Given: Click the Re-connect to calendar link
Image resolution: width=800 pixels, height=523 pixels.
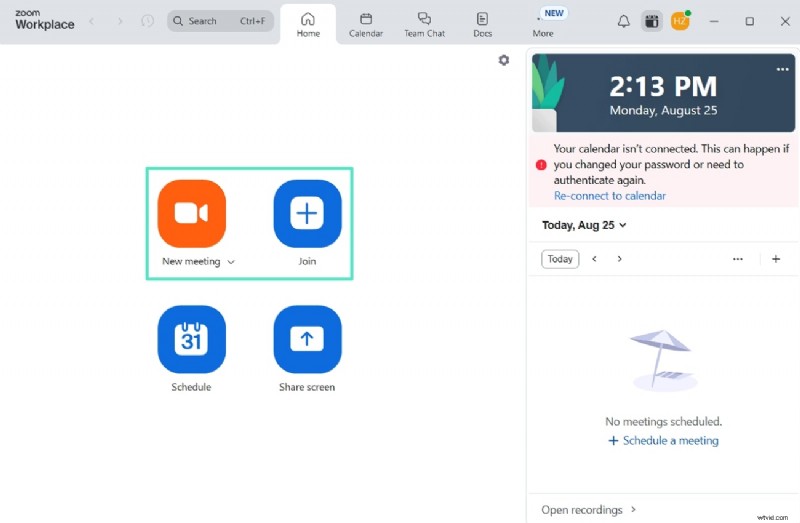Looking at the screenshot, I should (609, 196).
